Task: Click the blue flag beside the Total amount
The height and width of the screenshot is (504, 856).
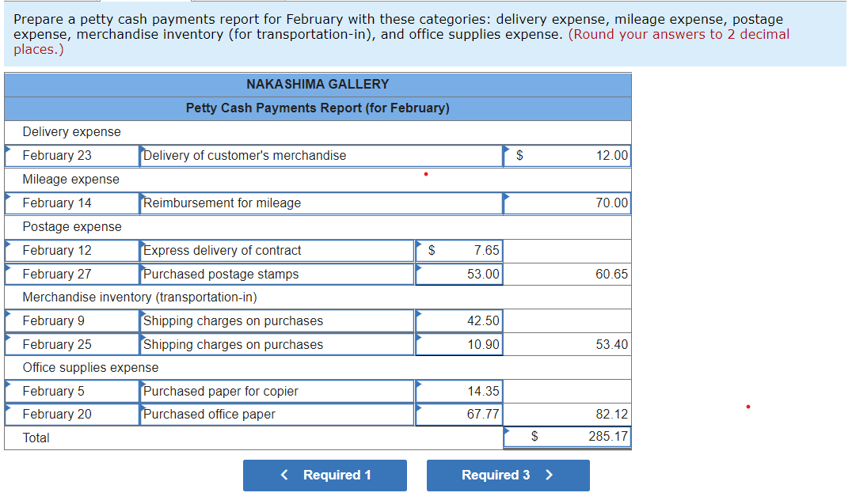Action: click(507, 432)
